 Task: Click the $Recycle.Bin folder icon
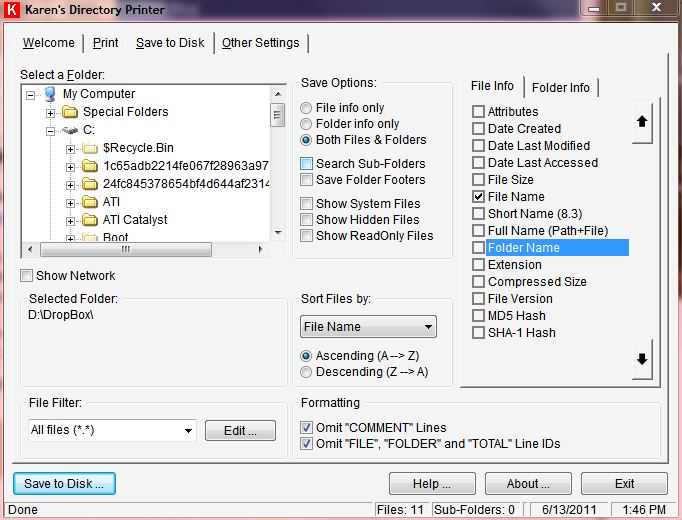coord(90,148)
